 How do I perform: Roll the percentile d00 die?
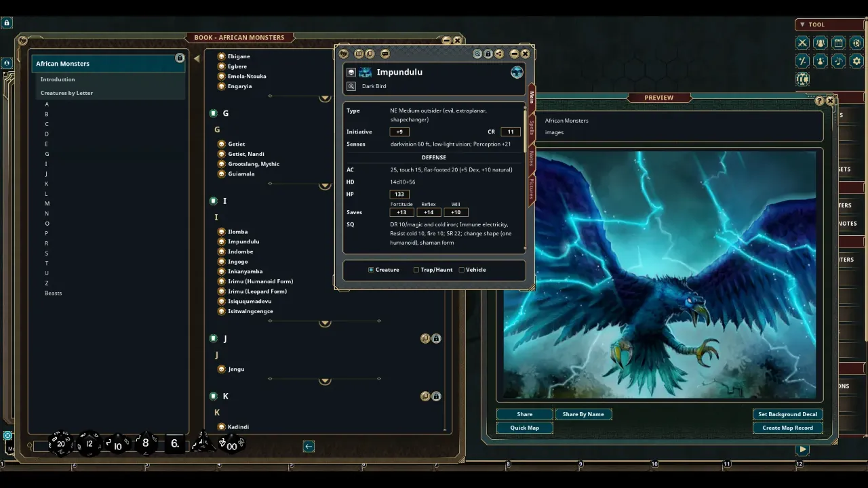pyautogui.click(x=231, y=445)
